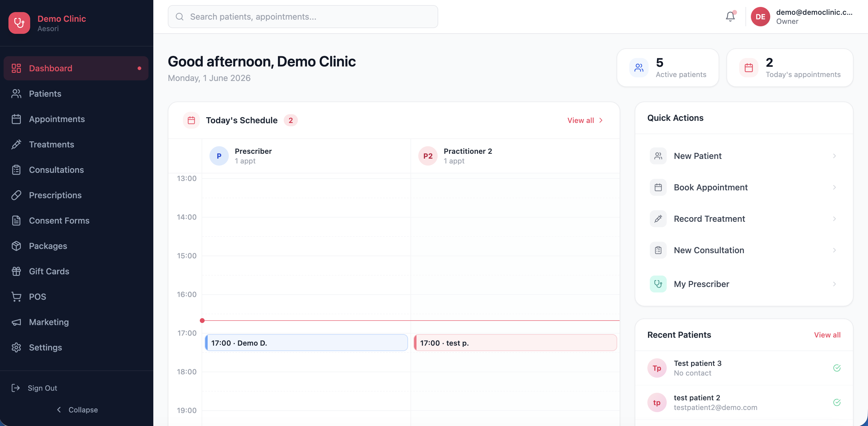Screen dimensions: 868x426
Task: Click the Today's appointments calendar icon
Action: tap(748, 68)
